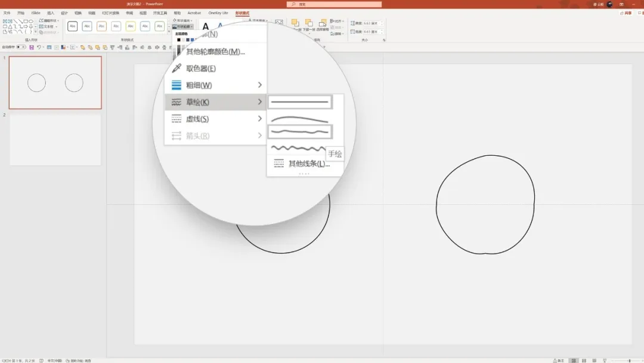Screen dimensions: 644x363
Task: Open the 编辑形状 Edit Shape dropdown
Action: (49, 20)
